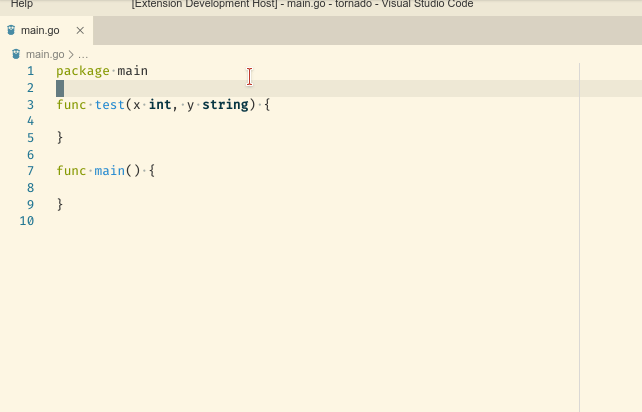Click the main function name on line 7
The width and height of the screenshot is (642, 412).
[x=109, y=171]
